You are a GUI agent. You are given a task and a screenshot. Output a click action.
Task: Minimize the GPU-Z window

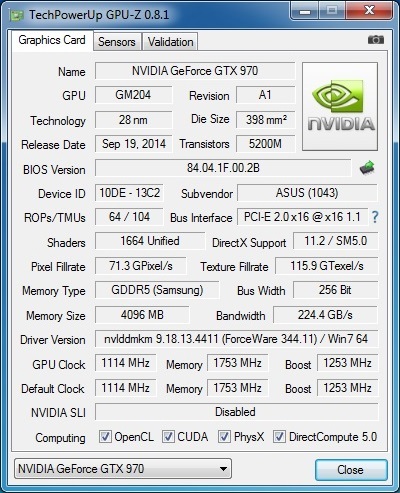click(x=305, y=11)
